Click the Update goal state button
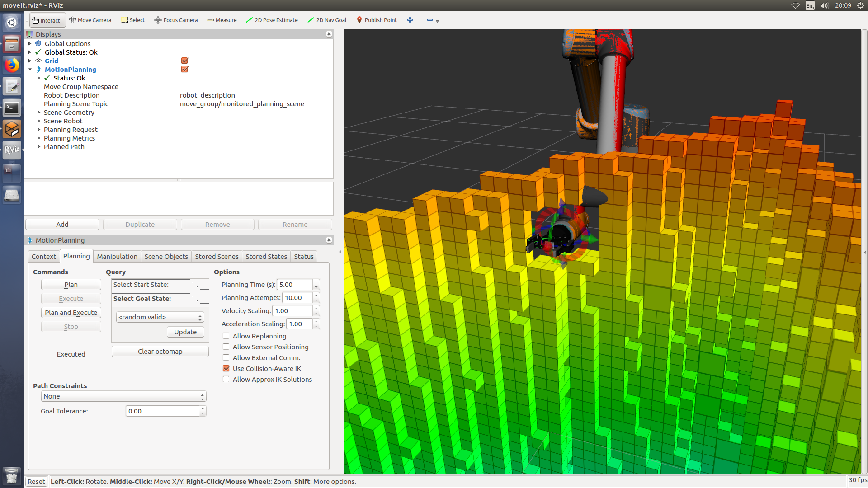868x488 pixels. click(x=185, y=332)
